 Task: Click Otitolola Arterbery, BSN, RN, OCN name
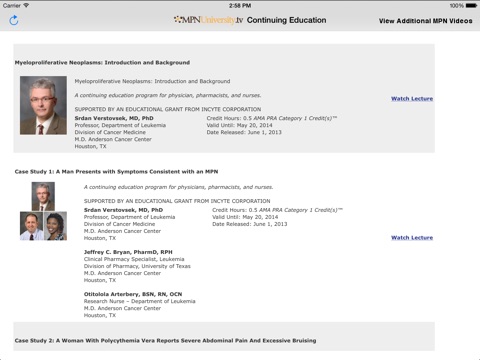pyautogui.click(x=133, y=294)
